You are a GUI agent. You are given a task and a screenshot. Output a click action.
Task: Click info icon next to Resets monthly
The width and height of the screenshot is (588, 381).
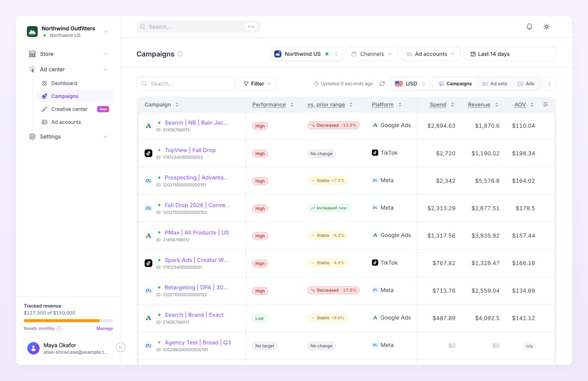(59, 328)
